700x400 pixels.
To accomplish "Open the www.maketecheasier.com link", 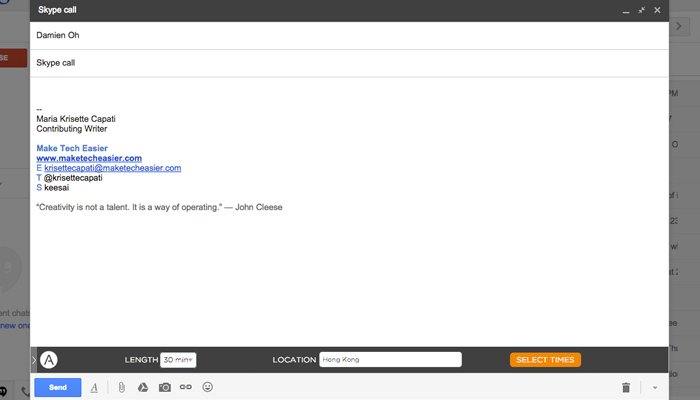I will click(89, 158).
